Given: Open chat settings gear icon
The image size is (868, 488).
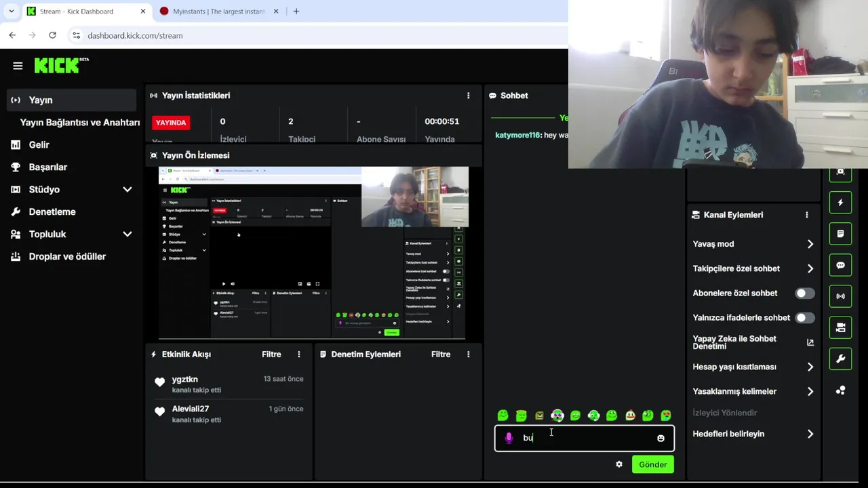Looking at the screenshot, I should (618, 464).
